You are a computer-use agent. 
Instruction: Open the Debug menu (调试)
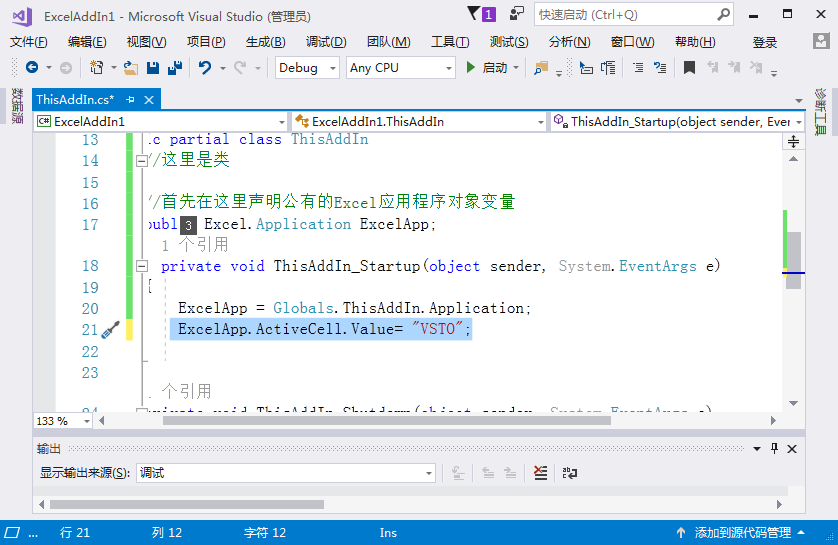pos(326,42)
